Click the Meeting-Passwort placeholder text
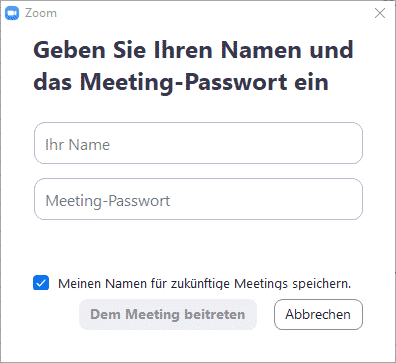The image size is (396, 363). tap(108, 201)
